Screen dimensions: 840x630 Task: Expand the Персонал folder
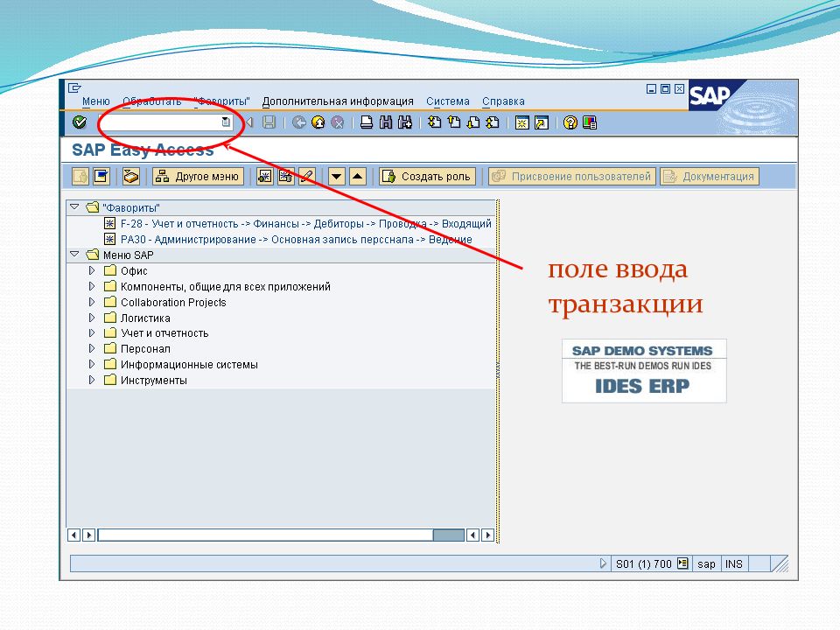click(x=92, y=348)
